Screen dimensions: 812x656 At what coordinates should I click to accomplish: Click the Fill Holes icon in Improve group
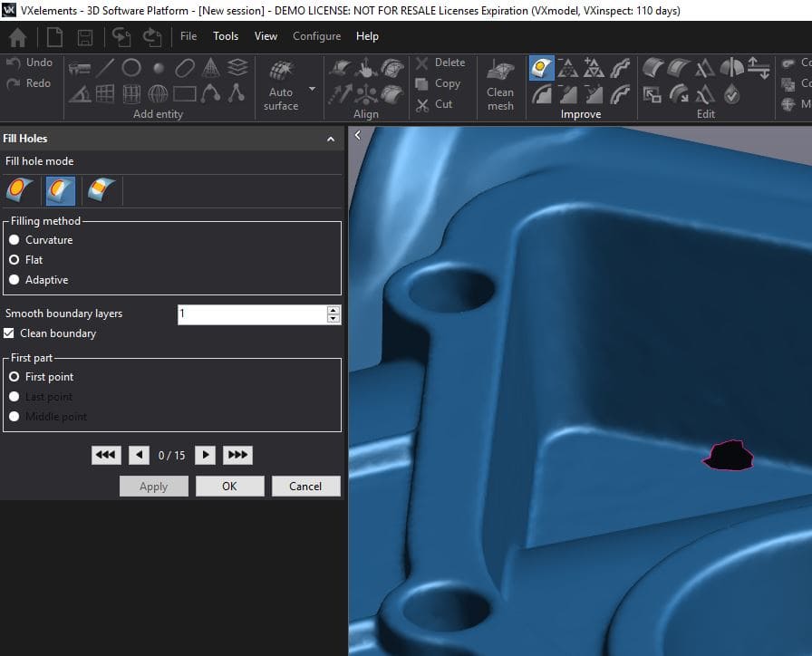[542, 68]
